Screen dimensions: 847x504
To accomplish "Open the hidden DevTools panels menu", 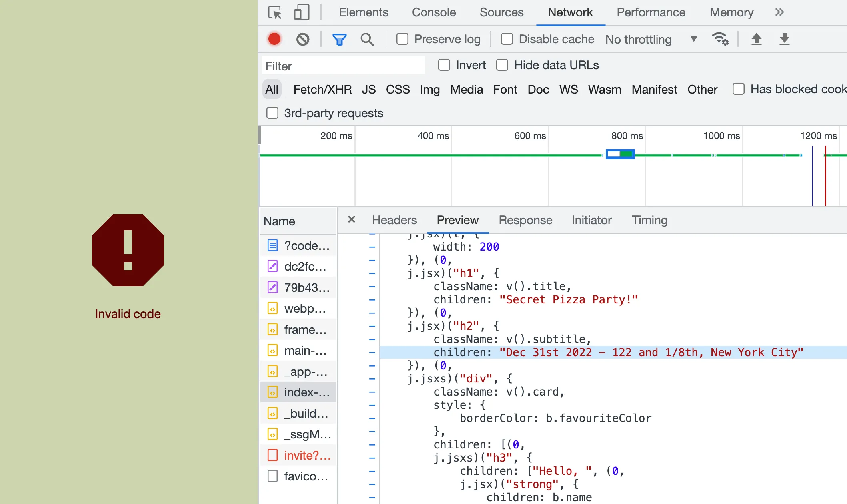I will (779, 12).
